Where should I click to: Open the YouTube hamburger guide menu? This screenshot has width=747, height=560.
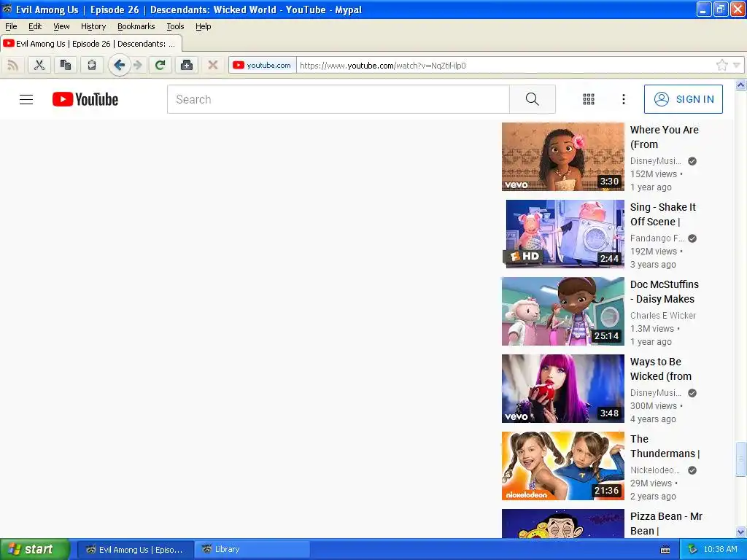coord(26,99)
